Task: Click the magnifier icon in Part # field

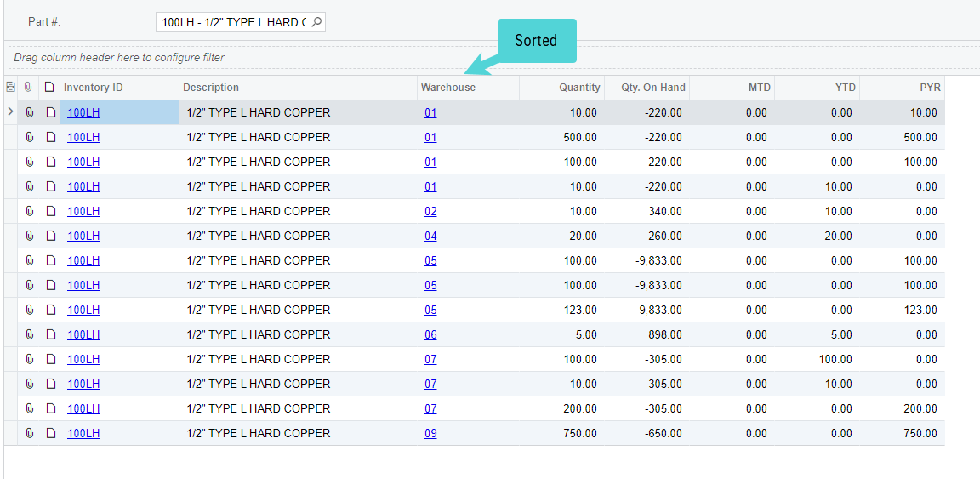Action: click(x=316, y=22)
